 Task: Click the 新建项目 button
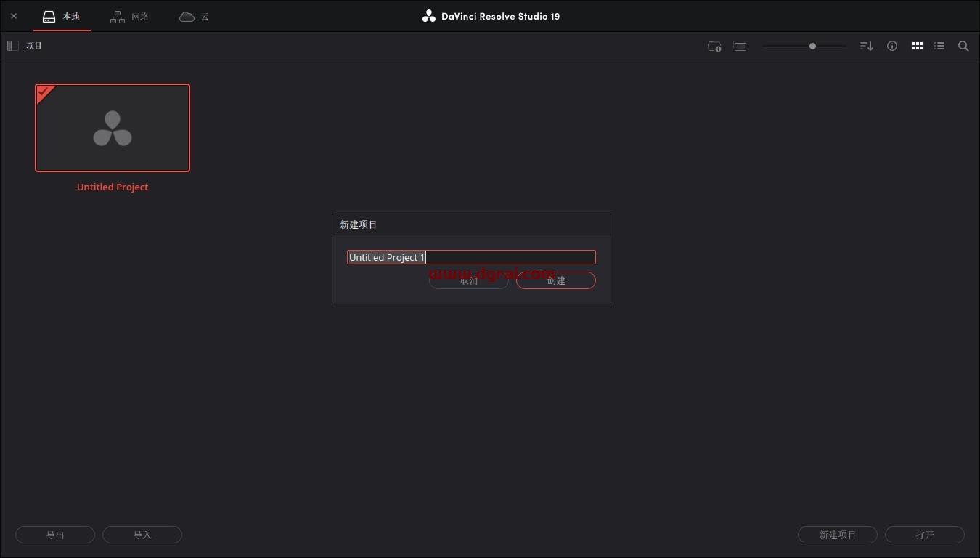[x=837, y=535]
